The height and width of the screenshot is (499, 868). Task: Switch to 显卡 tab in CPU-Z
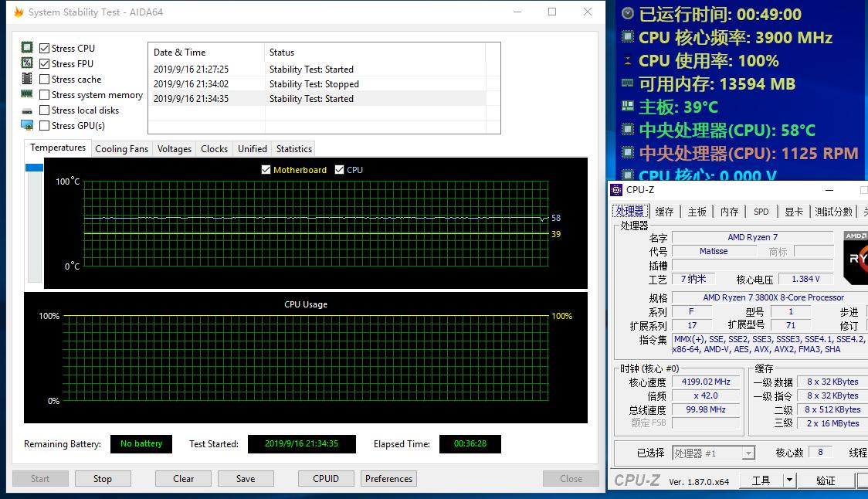pyautogui.click(x=794, y=212)
